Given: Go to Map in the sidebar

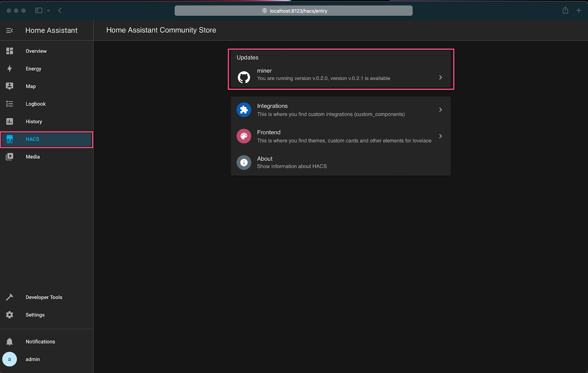Looking at the screenshot, I should click(47, 86).
